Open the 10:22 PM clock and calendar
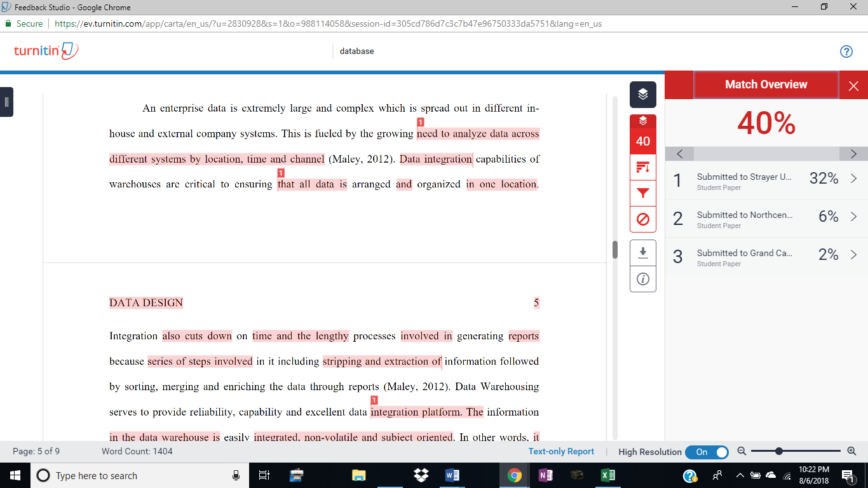 click(815, 475)
